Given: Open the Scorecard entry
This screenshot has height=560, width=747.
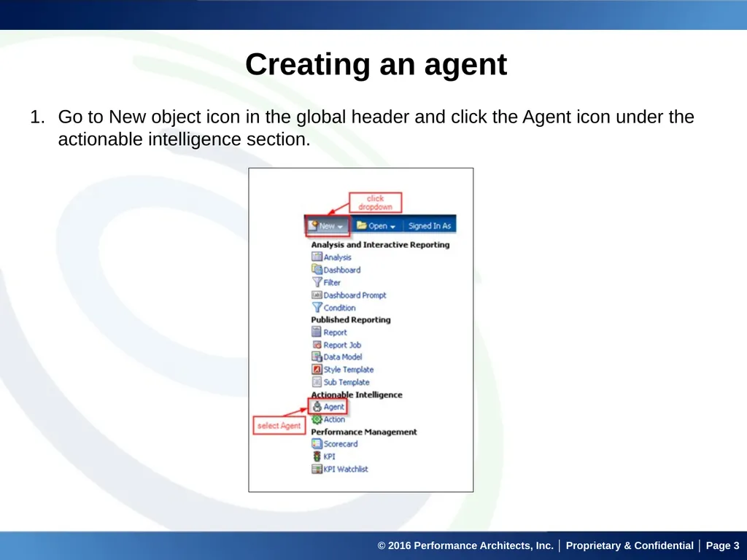Looking at the screenshot, I should click(341, 444).
